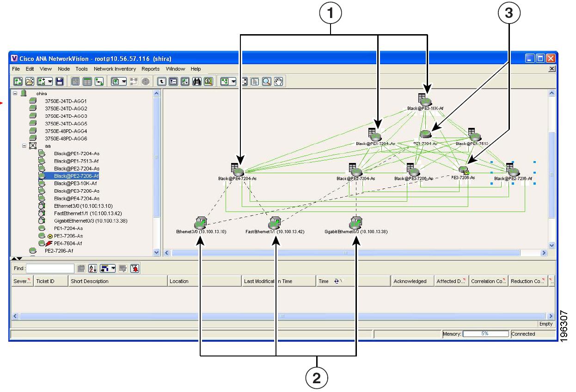Open the add-to-map dropdown arrow
576x392 pixels.
coord(49,82)
